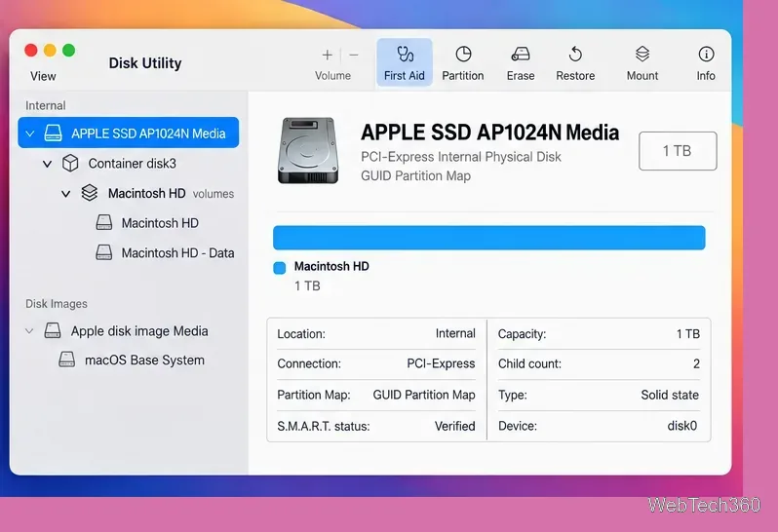Viewport: 778px width, 532px height.
Task: Click the Type Solid state value
Action: tap(670, 395)
